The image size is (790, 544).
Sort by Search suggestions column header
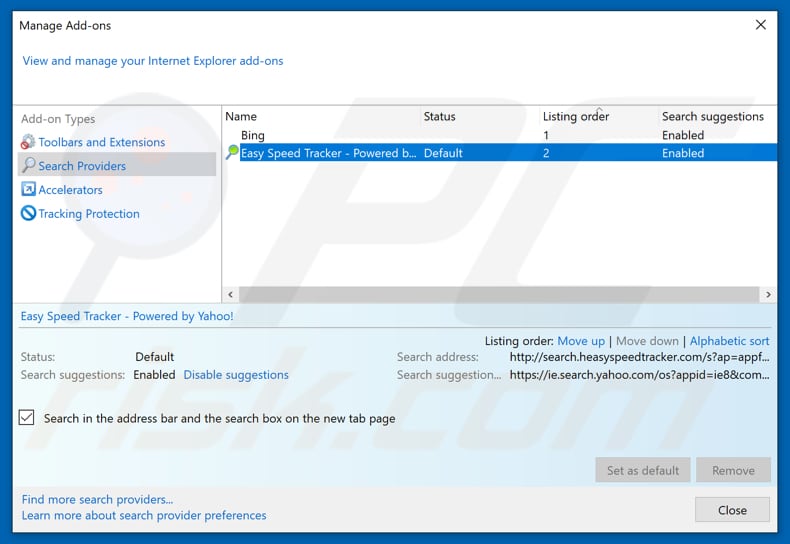click(712, 116)
